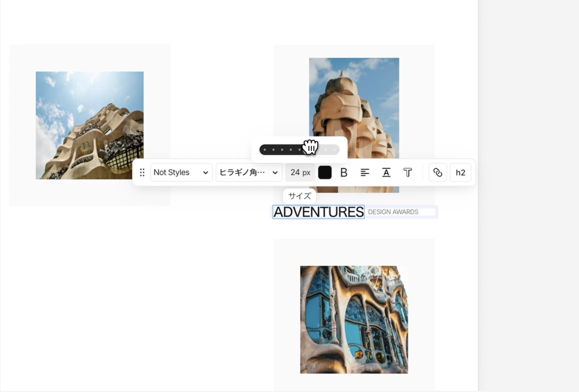Select the ADVENTURES heading text
This screenshot has width=579, height=392.
pos(318,212)
